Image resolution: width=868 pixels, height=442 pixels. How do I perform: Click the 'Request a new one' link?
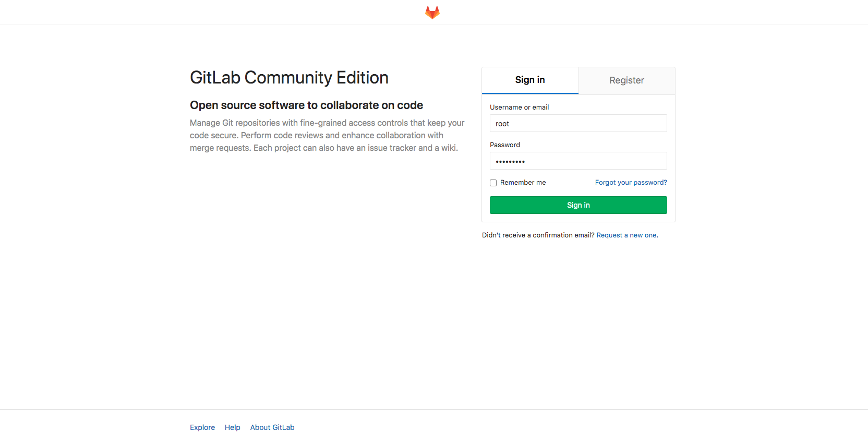pos(626,235)
